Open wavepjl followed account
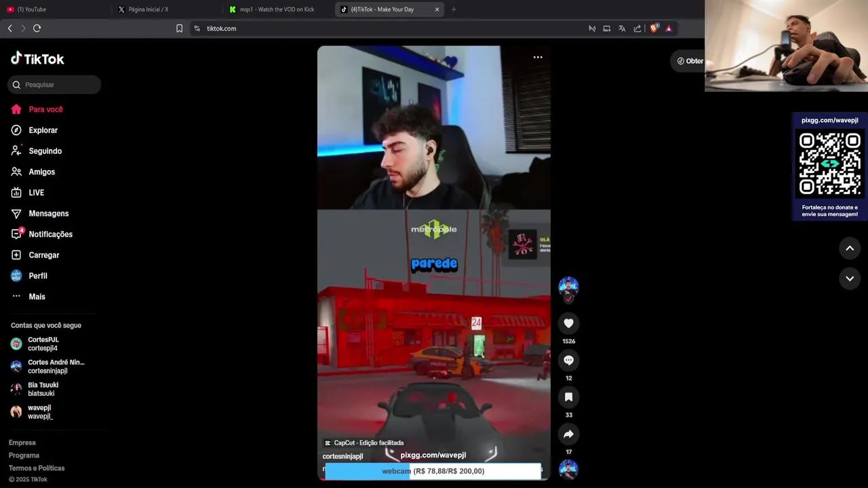Viewport: 868px width, 488px height. pos(32,412)
